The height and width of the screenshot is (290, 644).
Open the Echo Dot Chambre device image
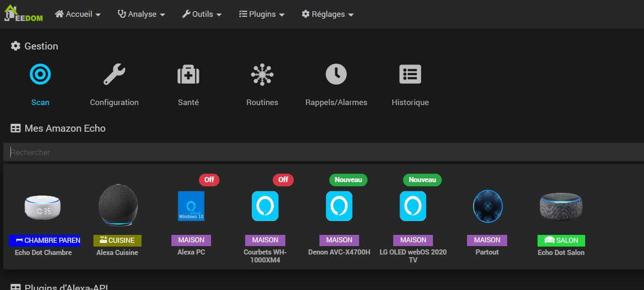[x=42, y=207]
